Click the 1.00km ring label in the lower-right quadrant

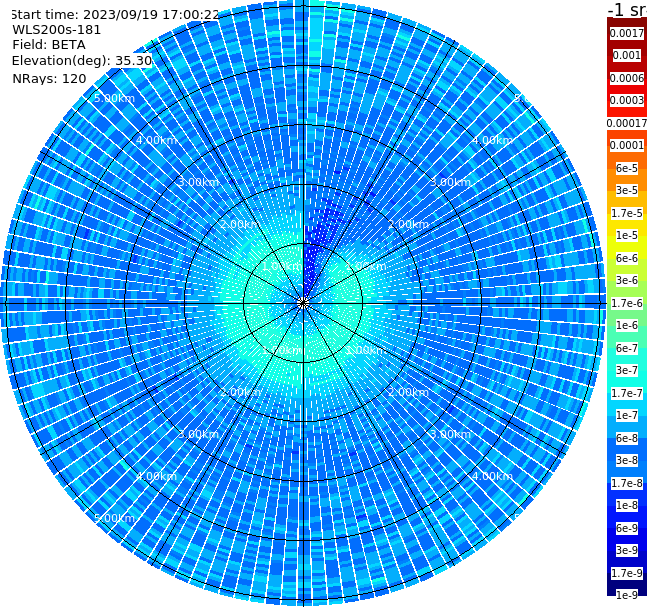(x=365, y=350)
